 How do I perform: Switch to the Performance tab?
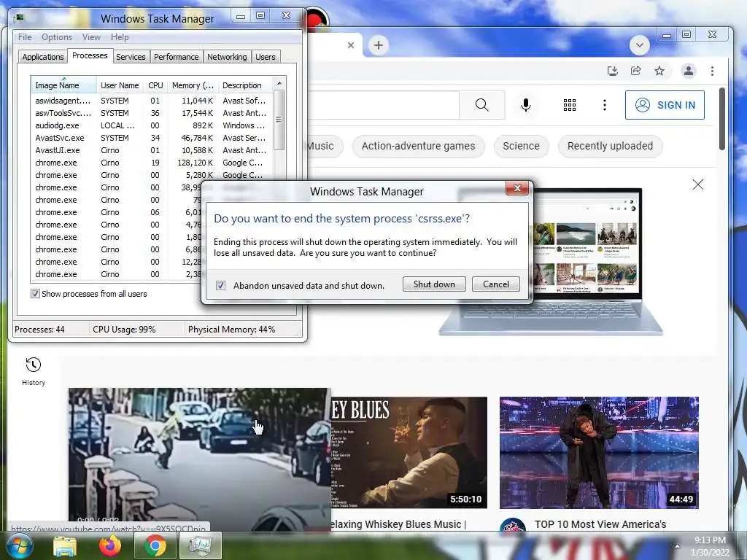[x=177, y=57]
